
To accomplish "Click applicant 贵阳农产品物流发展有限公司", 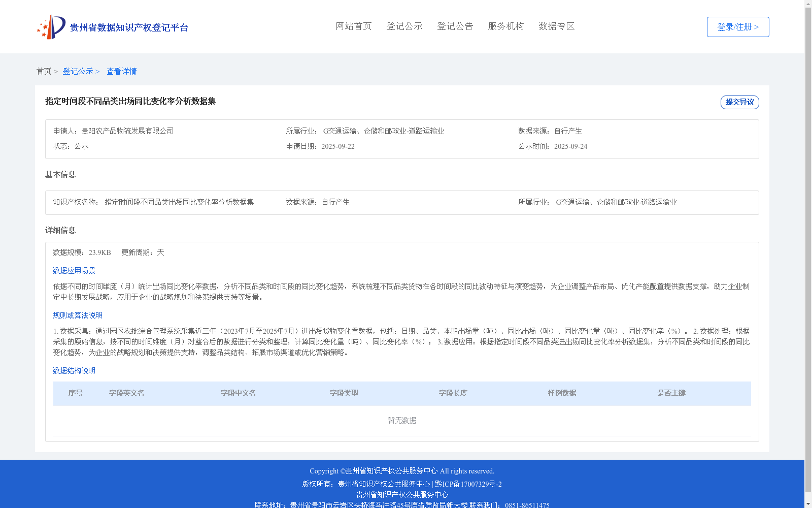I will pyautogui.click(x=127, y=131).
